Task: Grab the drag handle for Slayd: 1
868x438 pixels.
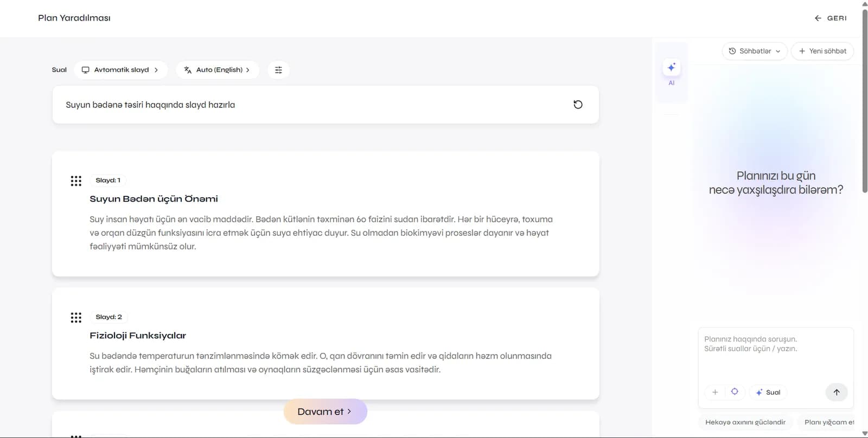Action: [x=76, y=181]
